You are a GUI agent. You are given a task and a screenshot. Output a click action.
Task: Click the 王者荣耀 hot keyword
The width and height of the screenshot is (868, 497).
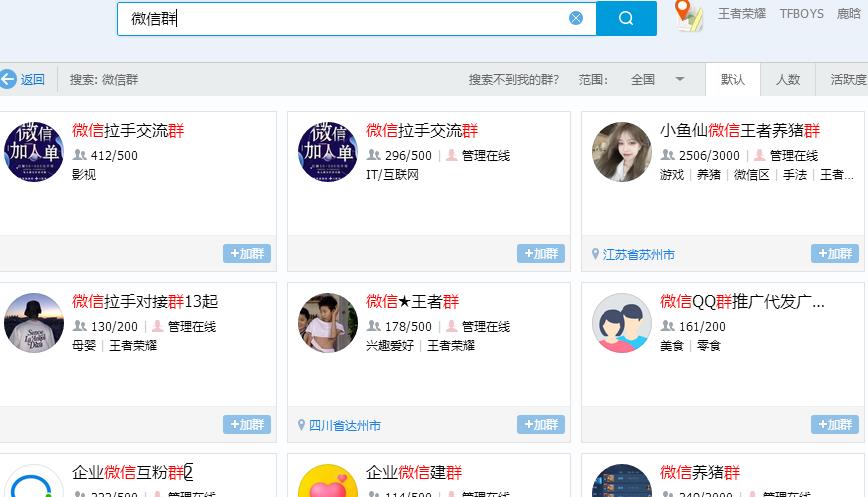point(742,14)
